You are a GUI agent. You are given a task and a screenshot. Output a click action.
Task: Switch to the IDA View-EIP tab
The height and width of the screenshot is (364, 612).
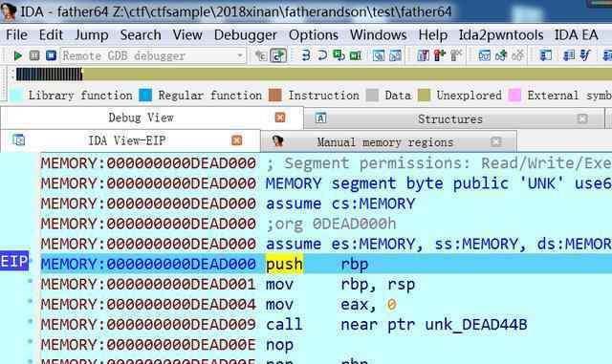click(127, 140)
